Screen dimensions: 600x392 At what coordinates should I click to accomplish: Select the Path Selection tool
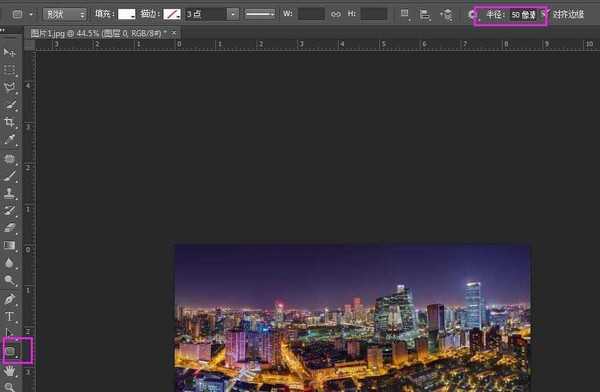tap(10, 333)
